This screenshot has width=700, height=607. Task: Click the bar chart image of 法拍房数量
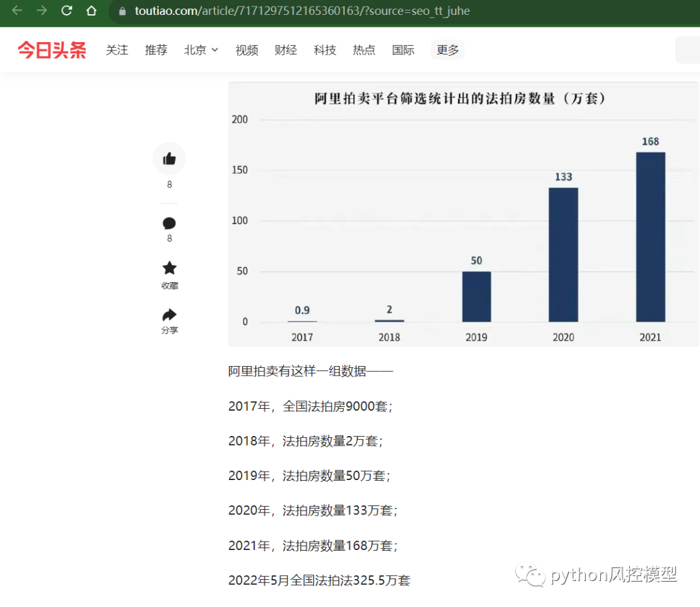coord(463,214)
